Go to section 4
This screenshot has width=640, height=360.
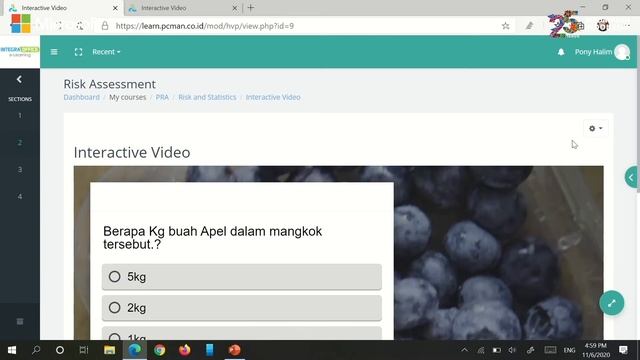click(20, 196)
